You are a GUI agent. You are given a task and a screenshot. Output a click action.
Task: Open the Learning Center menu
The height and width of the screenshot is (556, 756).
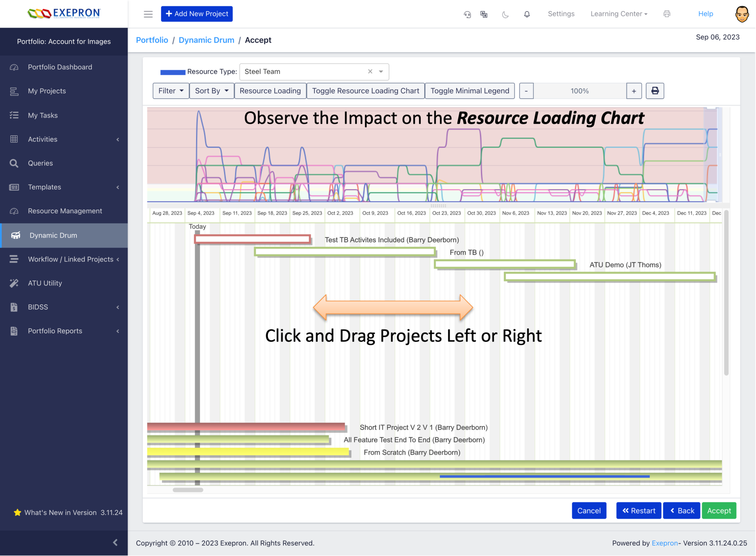[x=619, y=14]
